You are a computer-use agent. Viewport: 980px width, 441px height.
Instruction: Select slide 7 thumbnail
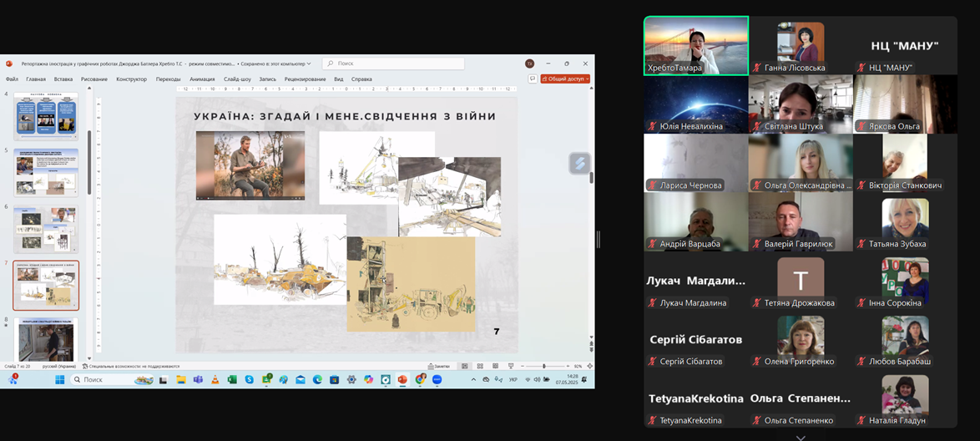46,286
